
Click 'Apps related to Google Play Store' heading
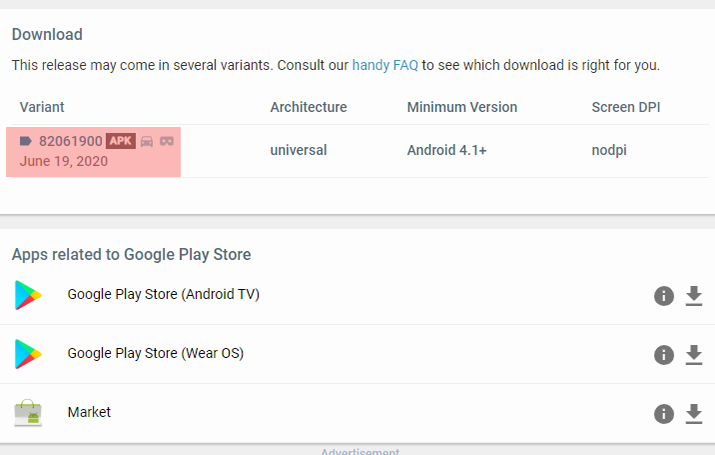coord(131,254)
